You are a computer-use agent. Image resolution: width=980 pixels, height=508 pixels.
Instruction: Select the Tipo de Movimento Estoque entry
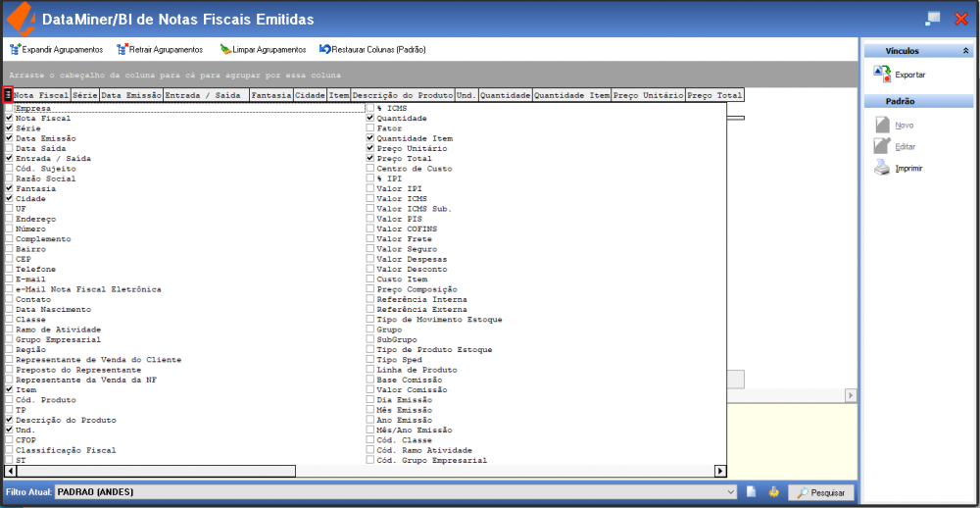click(439, 320)
